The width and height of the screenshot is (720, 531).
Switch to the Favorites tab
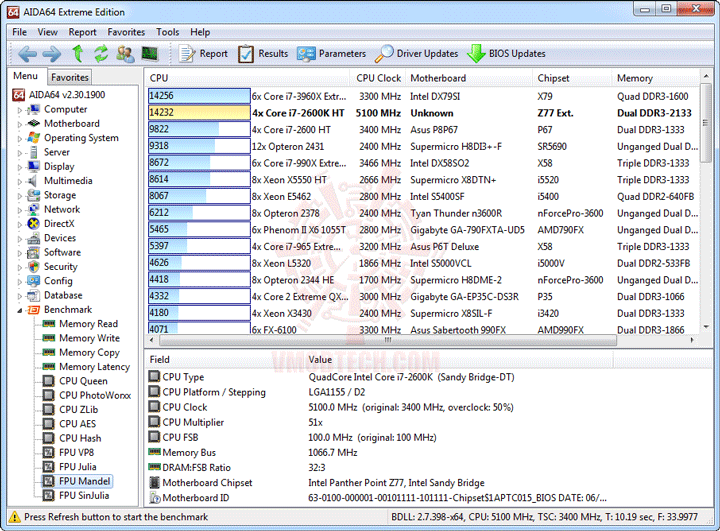(70, 77)
